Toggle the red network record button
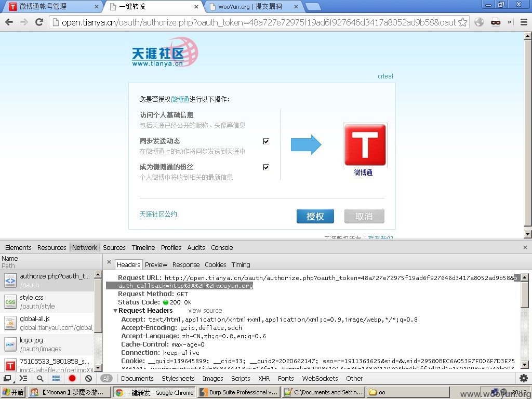This screenshot has height=399, width=532. click(72, 378)
